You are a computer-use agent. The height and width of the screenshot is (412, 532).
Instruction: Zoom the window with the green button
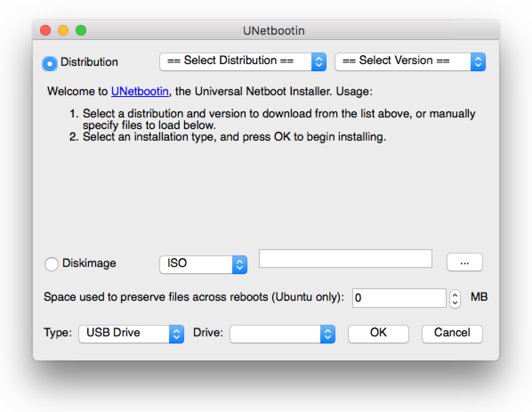(81, 30)
